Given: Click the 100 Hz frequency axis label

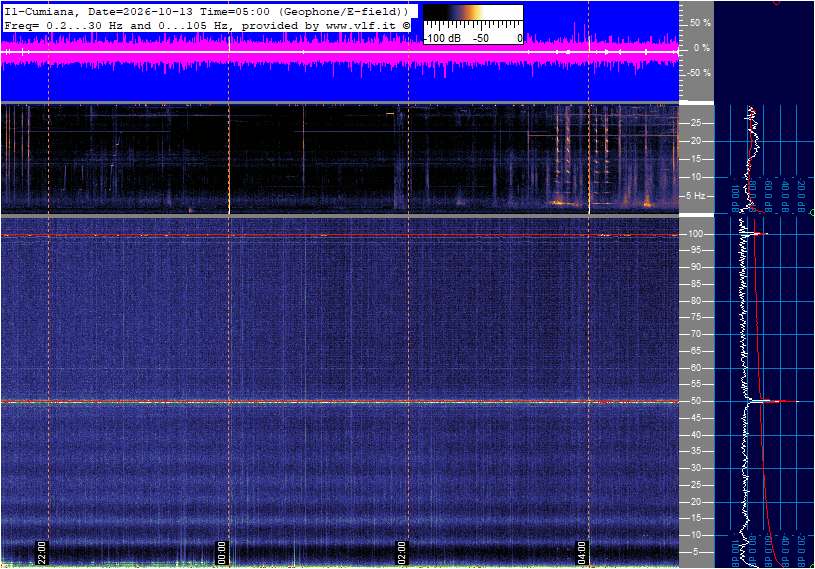Looking at the screenshot, I should tap(695, 234).
